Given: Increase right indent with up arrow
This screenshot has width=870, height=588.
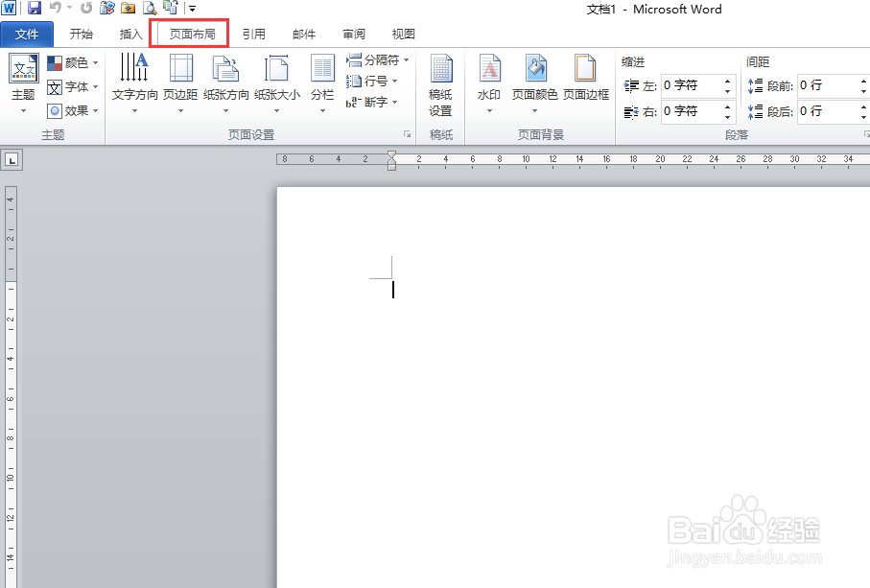Looking at the screenshot, I should tap(727, 106).
